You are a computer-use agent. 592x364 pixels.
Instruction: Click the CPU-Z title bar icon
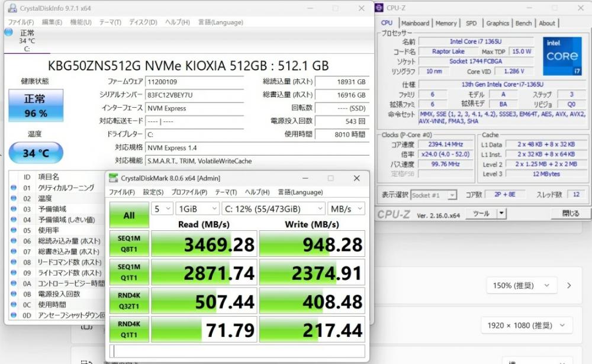point(379,8)
